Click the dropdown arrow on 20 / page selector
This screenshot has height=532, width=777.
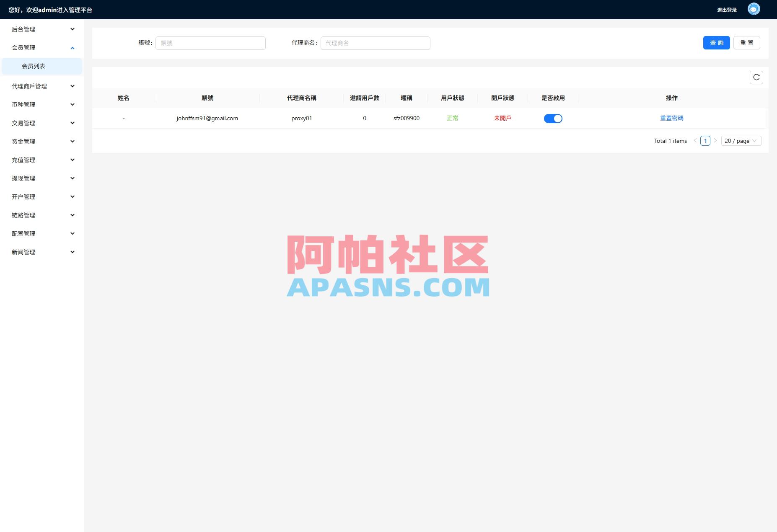pyautogui.click(x=755, y=141)
